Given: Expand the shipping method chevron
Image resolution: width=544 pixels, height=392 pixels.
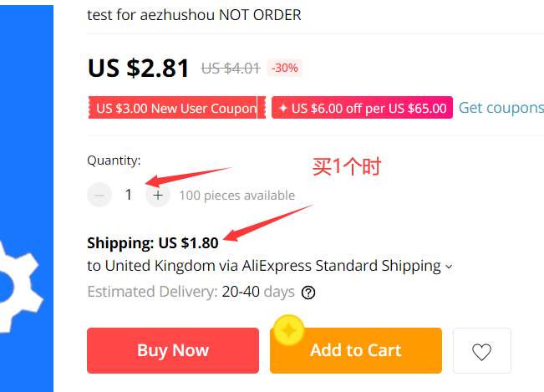Looking at the screenshot, I should [449, 267].
